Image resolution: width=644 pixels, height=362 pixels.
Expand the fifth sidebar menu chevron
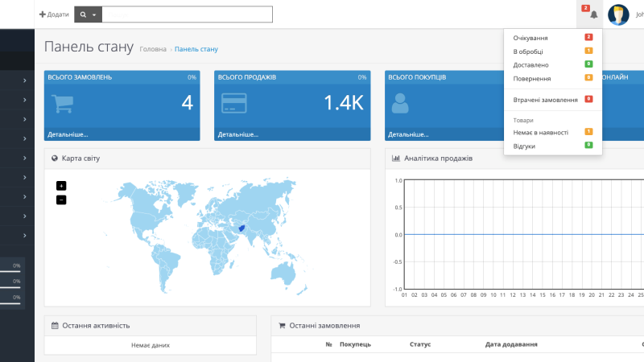(x=25, y=158)
